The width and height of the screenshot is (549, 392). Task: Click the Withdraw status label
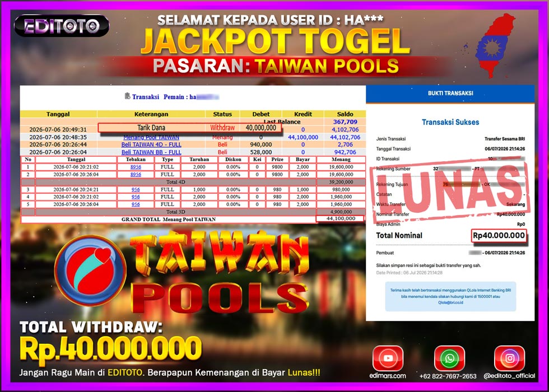click(223, 128)
